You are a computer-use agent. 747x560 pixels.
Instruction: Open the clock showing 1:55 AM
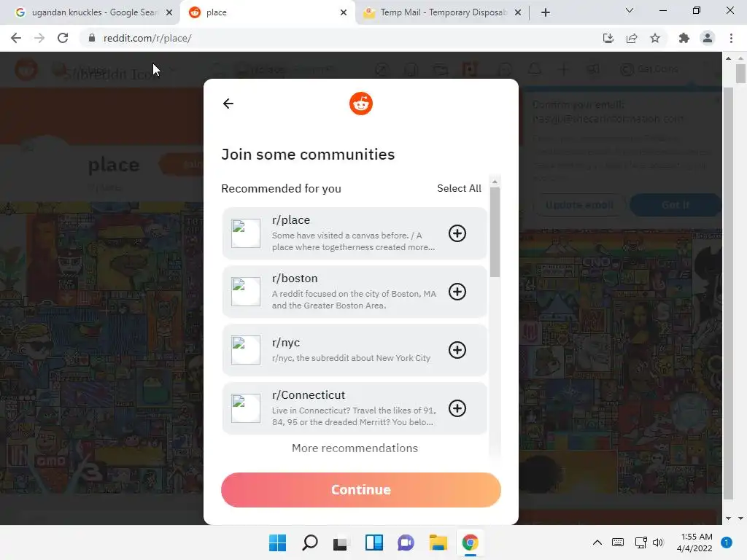(694, 542)
